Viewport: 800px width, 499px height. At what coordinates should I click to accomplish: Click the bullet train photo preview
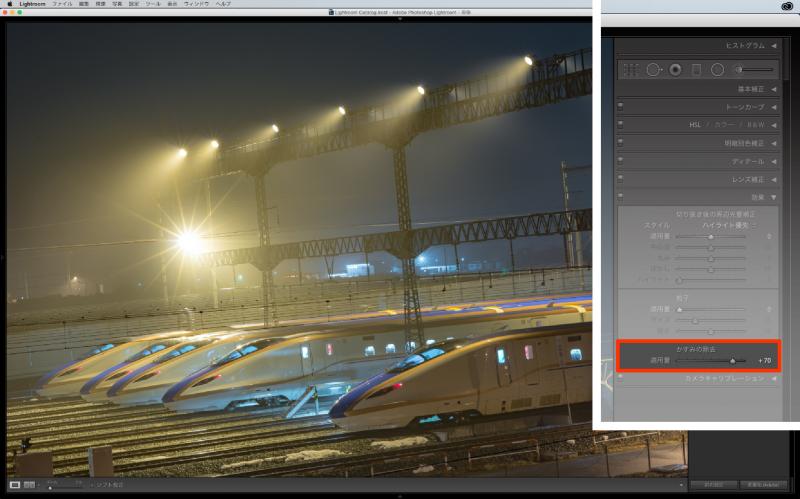[x=299, y=249]
